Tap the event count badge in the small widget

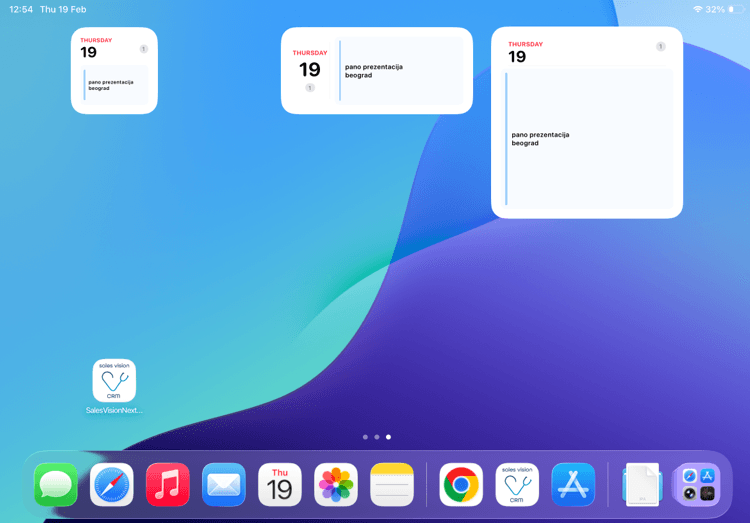143,49
